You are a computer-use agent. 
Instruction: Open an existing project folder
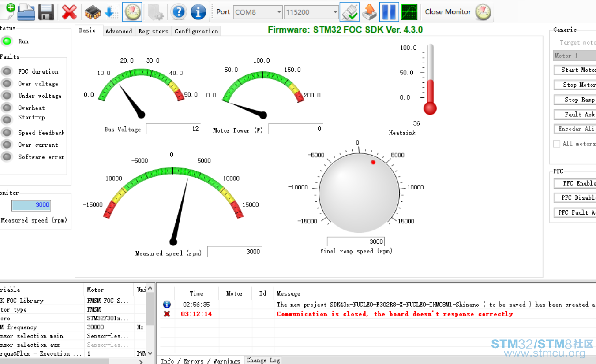tap(26, 11)
